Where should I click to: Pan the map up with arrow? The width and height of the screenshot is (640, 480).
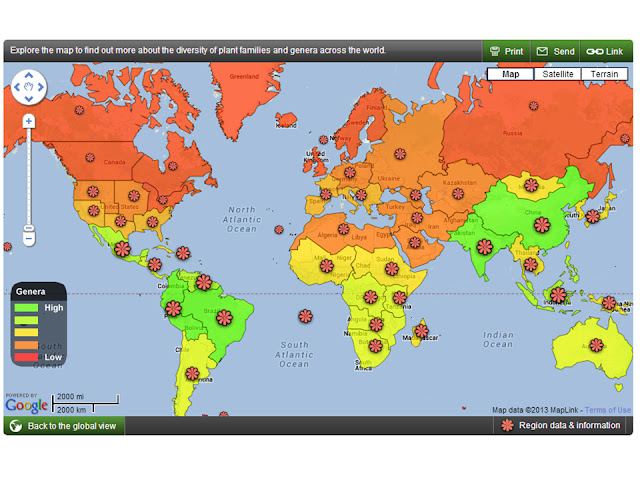click(x=29, y=75)
